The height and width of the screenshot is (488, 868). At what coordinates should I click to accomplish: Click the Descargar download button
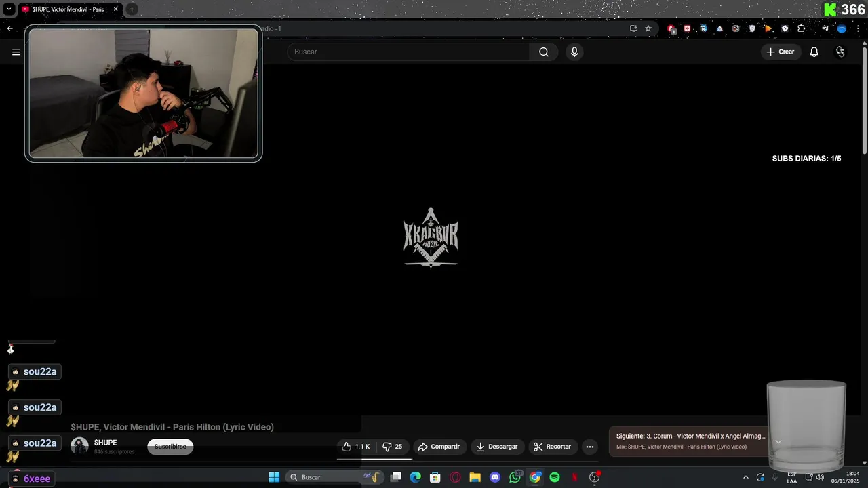pos(497,447)
